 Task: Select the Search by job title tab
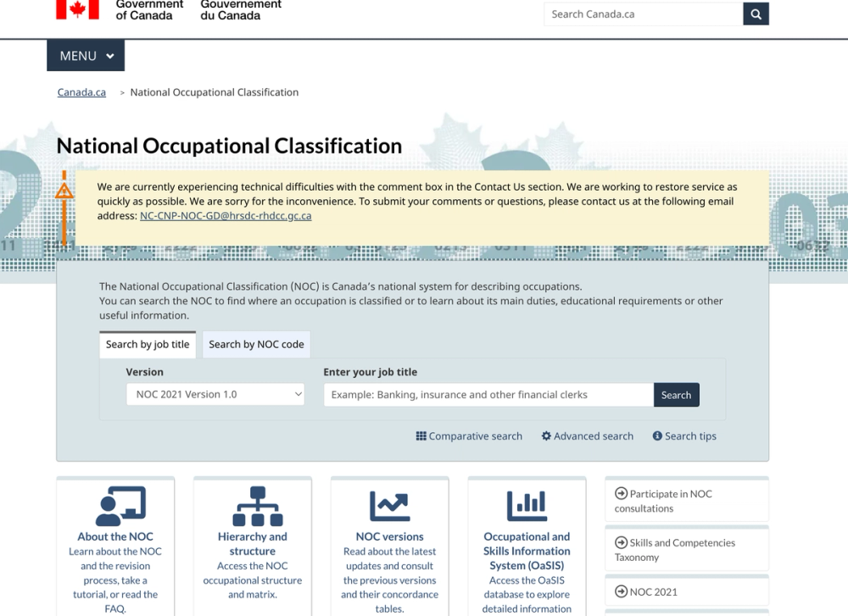tap(148, 344)
